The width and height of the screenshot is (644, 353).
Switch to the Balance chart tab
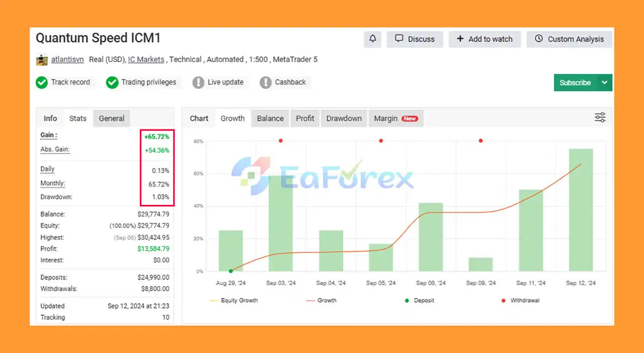270,118
